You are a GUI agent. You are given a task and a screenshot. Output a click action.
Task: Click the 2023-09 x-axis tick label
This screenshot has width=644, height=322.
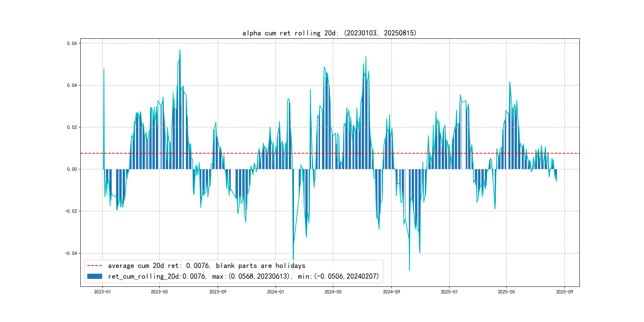[217, 292]
